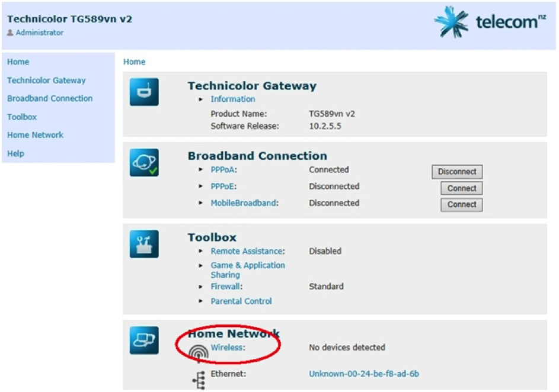Open Broadband Connection from the sidebar

coord(50,98)
